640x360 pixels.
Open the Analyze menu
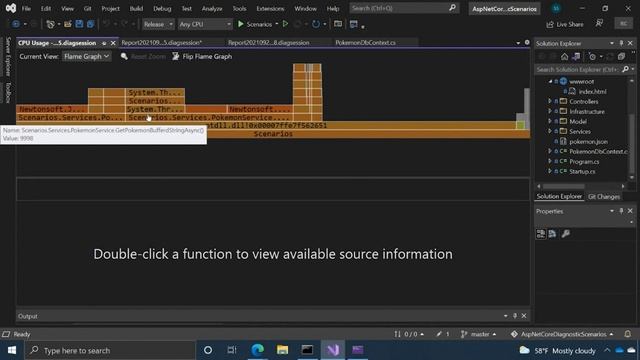(212, 9)
